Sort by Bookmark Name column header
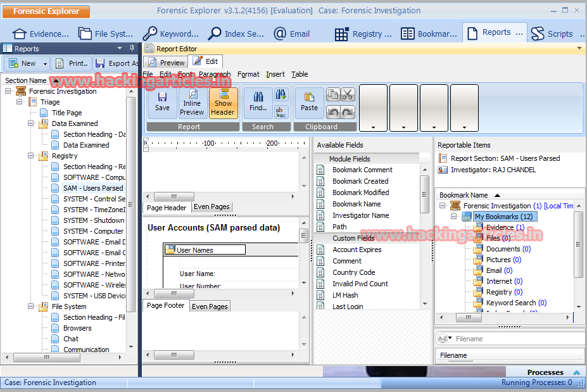Viewport: 587px width, 392px height. [x=464, y=195]
